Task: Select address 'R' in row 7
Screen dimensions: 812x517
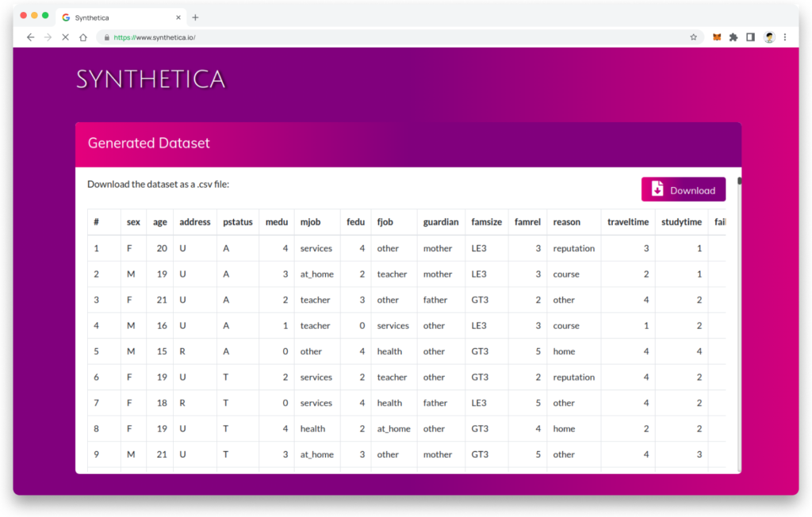Action: pyautogui.click(x=182, y=403)
